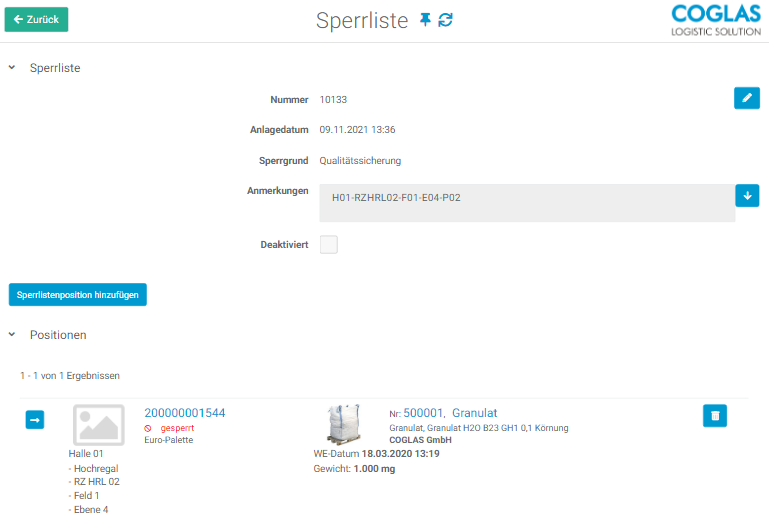This screenshot has width=769, height=522.
Task: Collapse the Sperrliste section
Action: pyautogui.click(x=12, y=68)
